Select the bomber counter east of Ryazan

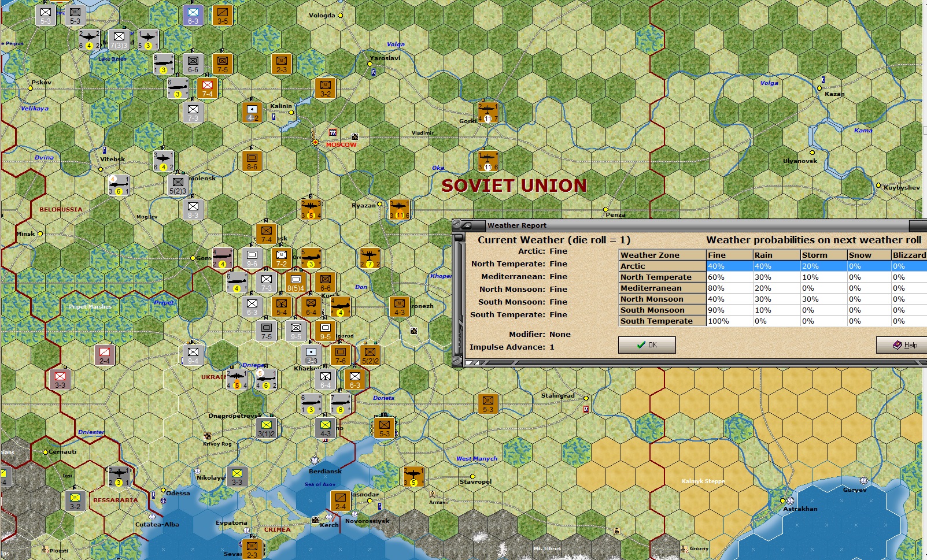point(400,210)
